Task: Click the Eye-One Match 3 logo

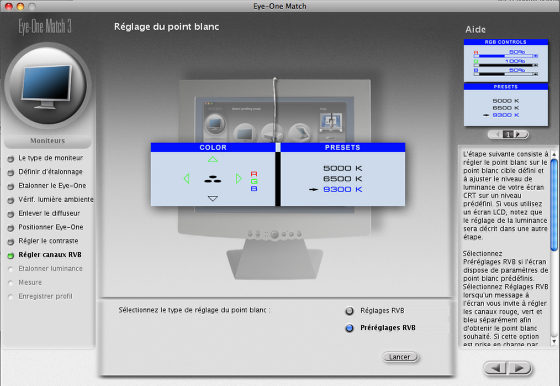Action: [45, 26]
